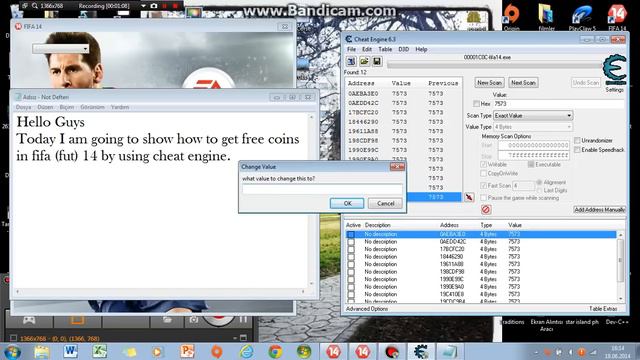The image size is (640, 360).
Task: Switch to Notepad on the taskbar
Action: click(x=449, y=351)
